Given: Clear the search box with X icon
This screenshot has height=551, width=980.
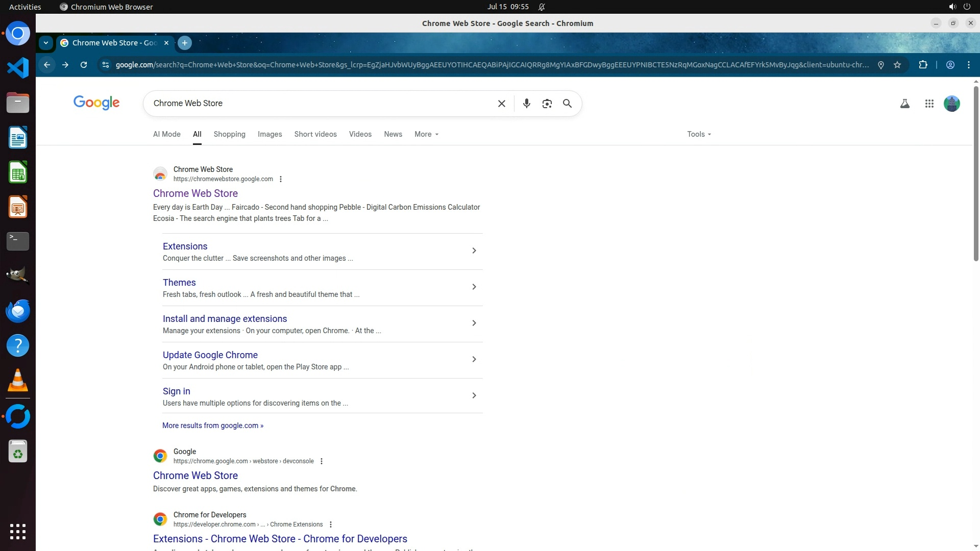Looking at the screenshot, I should [501, 104].
